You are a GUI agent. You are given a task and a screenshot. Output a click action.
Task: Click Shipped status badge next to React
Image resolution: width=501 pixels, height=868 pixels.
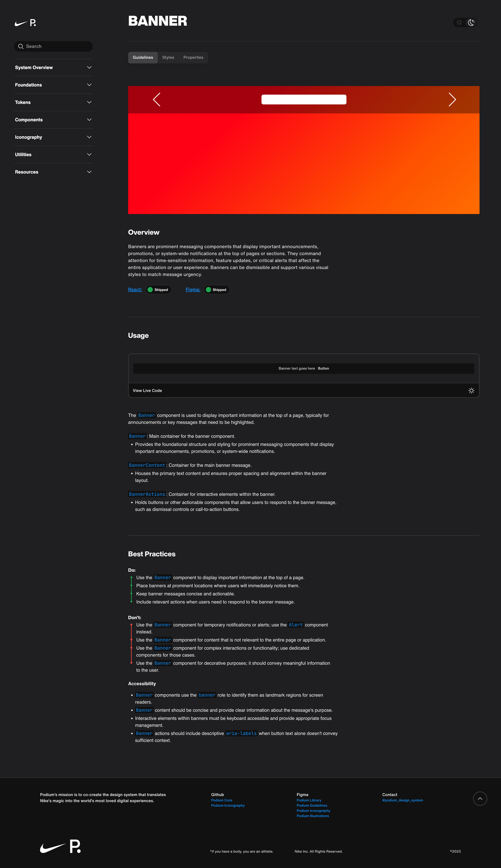point(158,290)
